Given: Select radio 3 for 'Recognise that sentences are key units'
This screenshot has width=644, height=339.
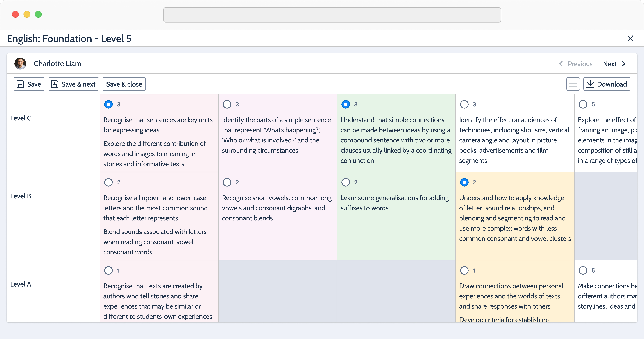Looking at the screenshot, I should click(x=108, y=104).
